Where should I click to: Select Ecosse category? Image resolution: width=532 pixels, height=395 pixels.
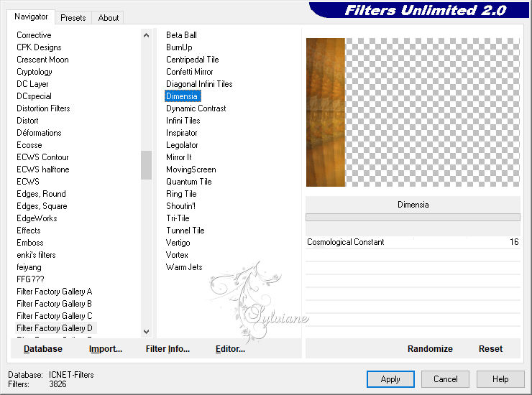[29, 145]
